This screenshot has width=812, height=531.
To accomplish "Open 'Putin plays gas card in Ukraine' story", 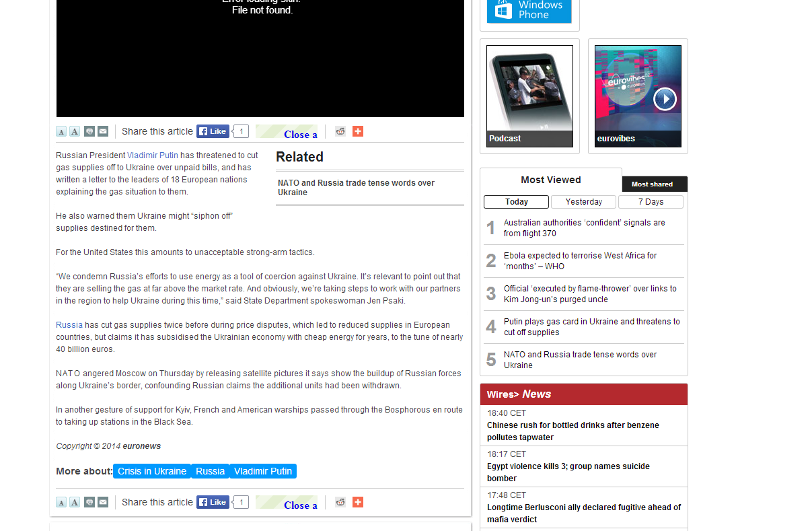I will click(x=591, y=327).
